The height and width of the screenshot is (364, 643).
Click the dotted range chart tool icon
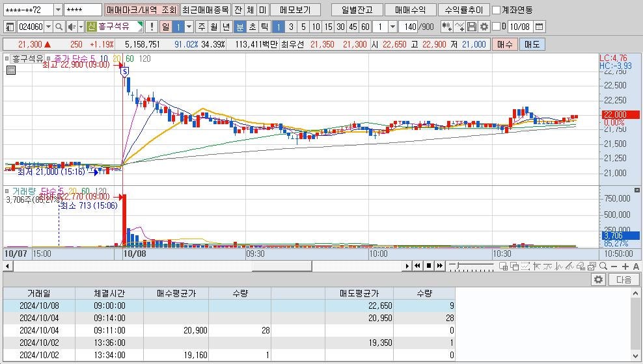pyautogui.click(x=525, y=266)
